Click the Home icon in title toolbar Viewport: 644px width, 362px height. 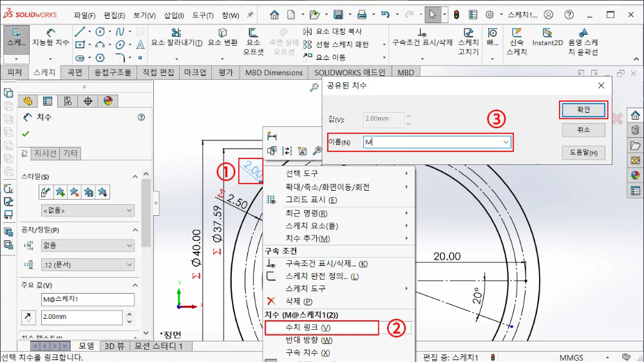274,15
